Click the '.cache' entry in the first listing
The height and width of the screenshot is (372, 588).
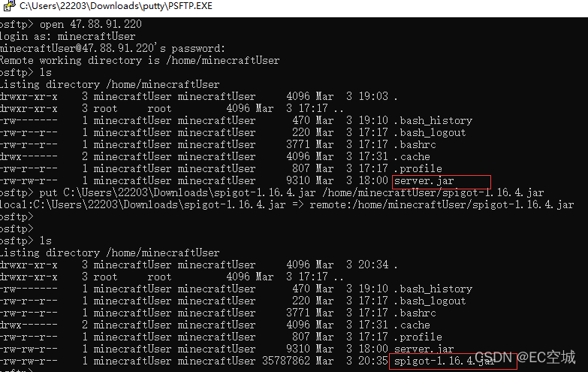[412, 156]
